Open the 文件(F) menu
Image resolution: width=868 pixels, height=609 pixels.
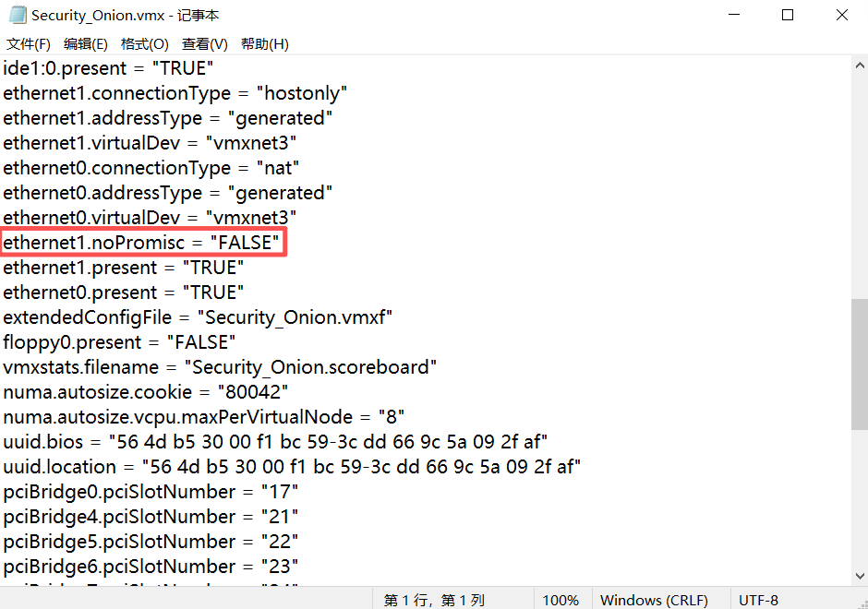(x=29, y=44)
